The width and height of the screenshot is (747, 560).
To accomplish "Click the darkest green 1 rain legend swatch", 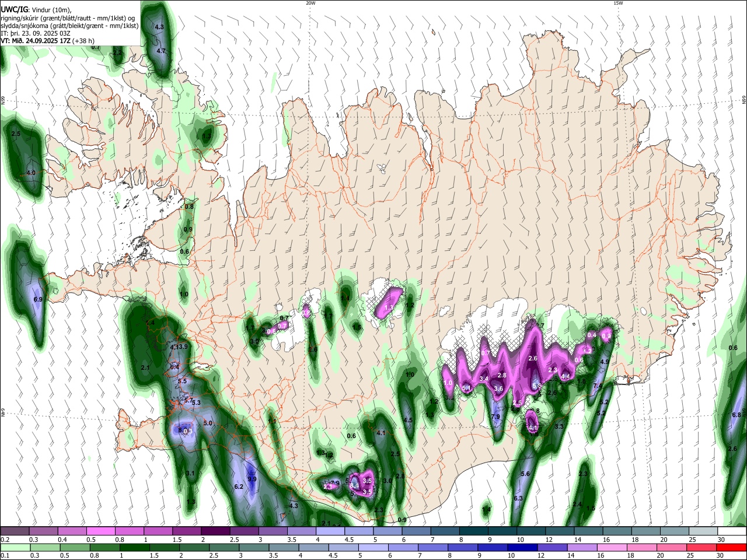I will 134,548.
